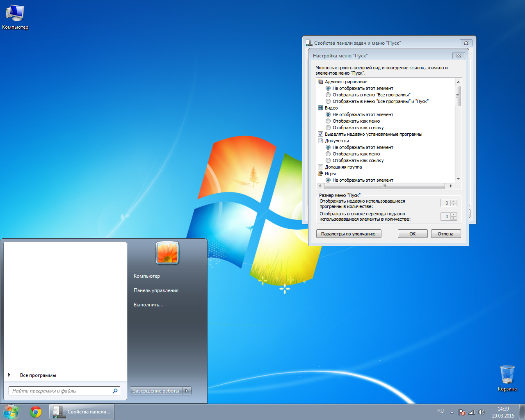
Task: Open the Computer desktop icon
Action: click(x=15, y=16)
